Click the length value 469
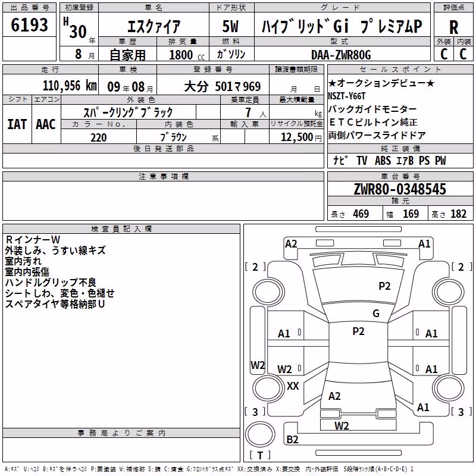This screenshot has height=476, width=476. [361, 214]
